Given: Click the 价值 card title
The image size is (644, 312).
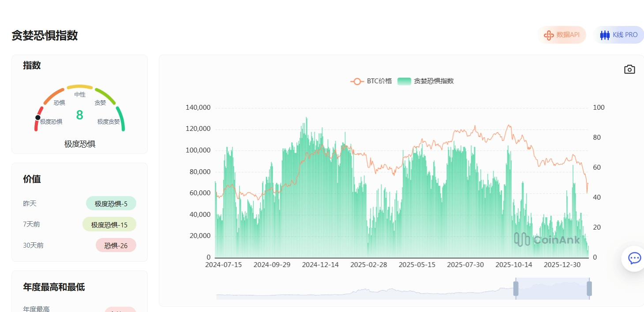Looking at the screenshot, I should [x=32, y=179].
